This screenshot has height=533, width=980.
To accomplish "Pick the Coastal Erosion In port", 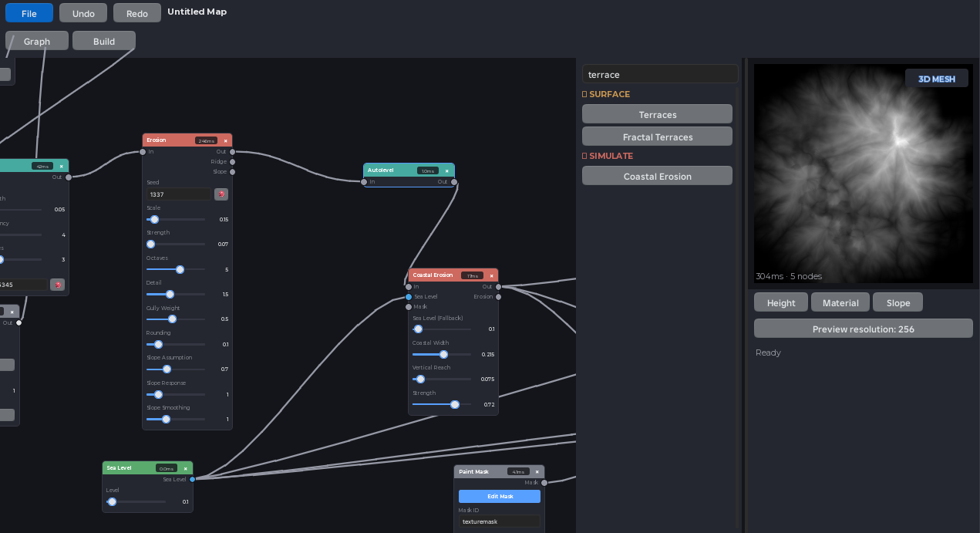I will pos(409,287).
